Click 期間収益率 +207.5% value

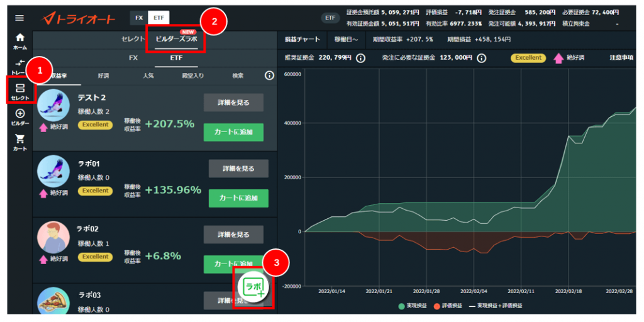[403, 40]
